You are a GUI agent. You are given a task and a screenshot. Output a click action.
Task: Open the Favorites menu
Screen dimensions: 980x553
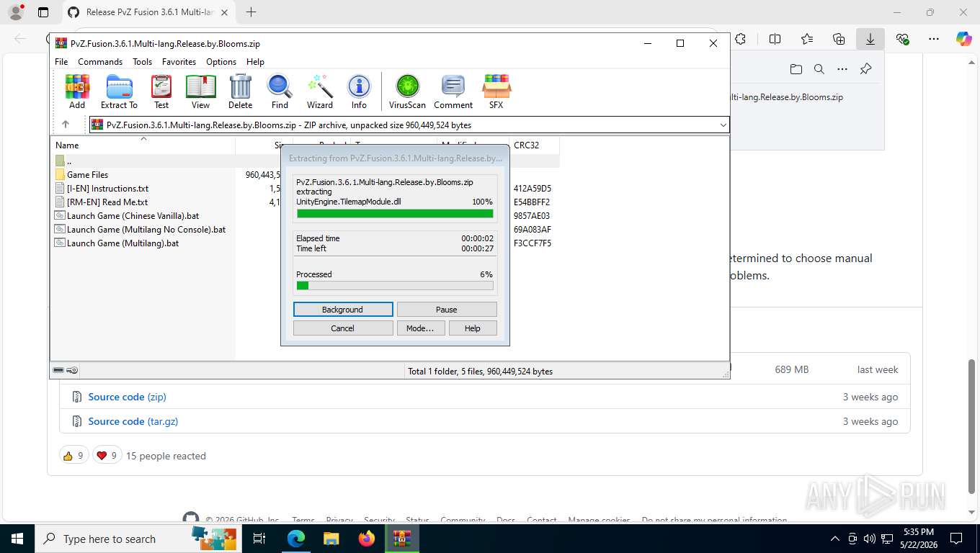pos(179,62)
